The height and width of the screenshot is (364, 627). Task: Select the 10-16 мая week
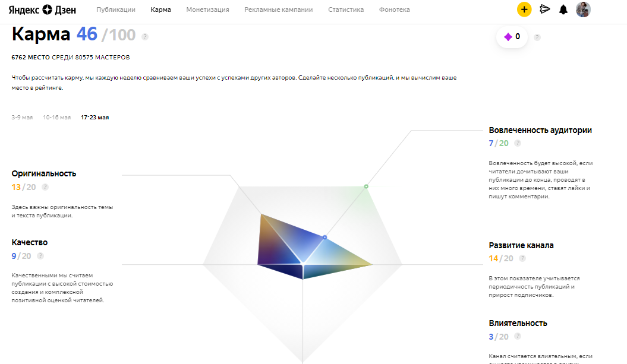pyautogui.click(x=57, y=118)
